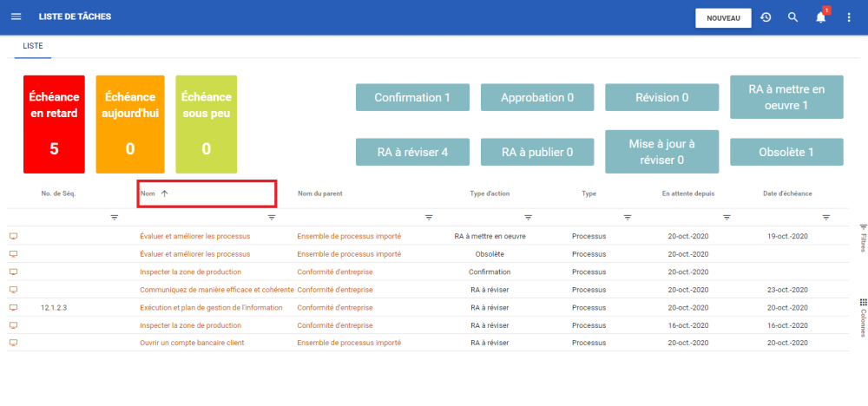
Task: Sort by the No. de Séq. column header
Action: click(58, 193)
